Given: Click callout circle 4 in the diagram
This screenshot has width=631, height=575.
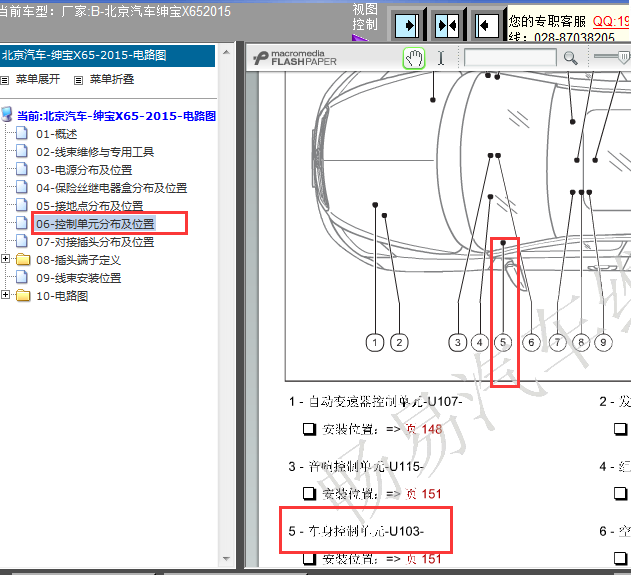Looking at the screenshot, I should pos(479,343).
